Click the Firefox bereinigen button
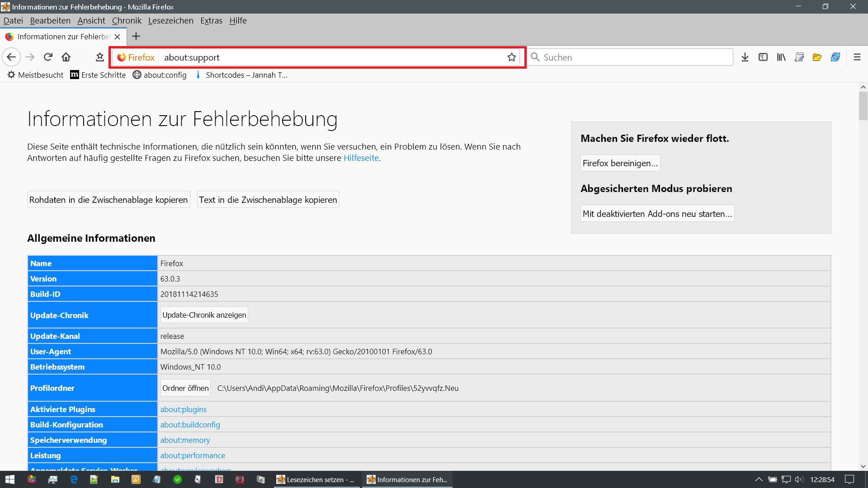The height and width of the screenshot is (488, 868). coord(620,163)
